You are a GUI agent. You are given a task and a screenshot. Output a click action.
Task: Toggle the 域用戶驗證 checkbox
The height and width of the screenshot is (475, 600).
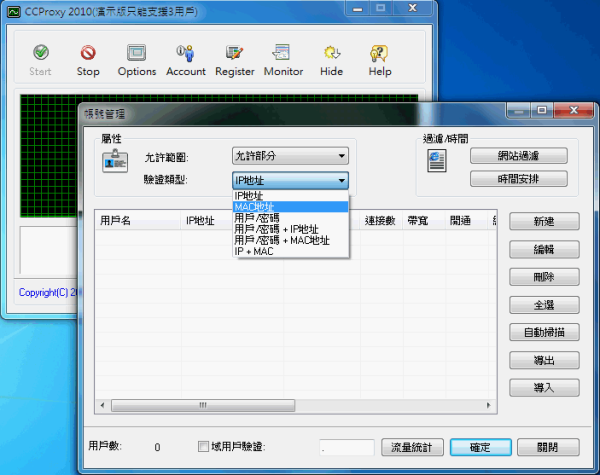click(203, 446)
